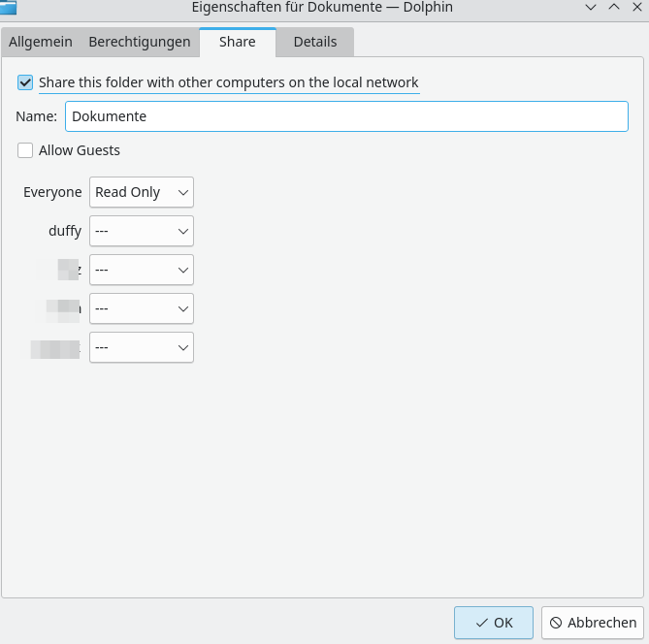Open the last user permission dropdown

coord(142,347)
